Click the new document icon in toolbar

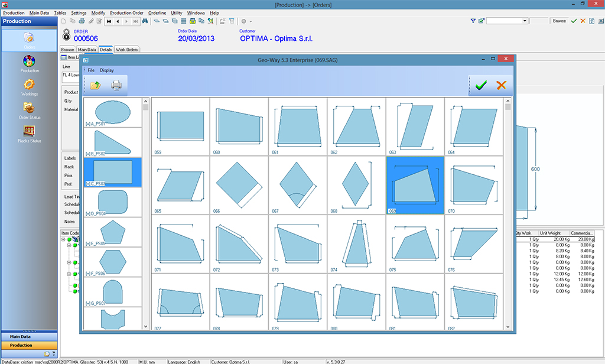[x=64, y=21]
